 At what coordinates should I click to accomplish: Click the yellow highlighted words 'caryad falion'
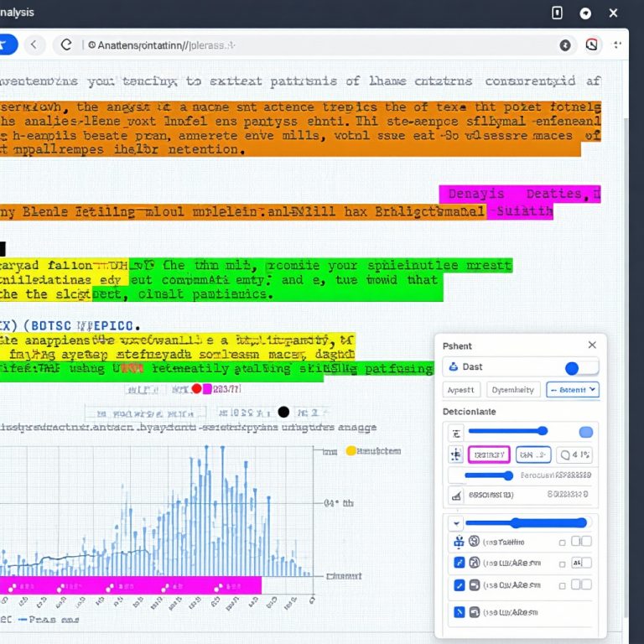pos(46,265)
